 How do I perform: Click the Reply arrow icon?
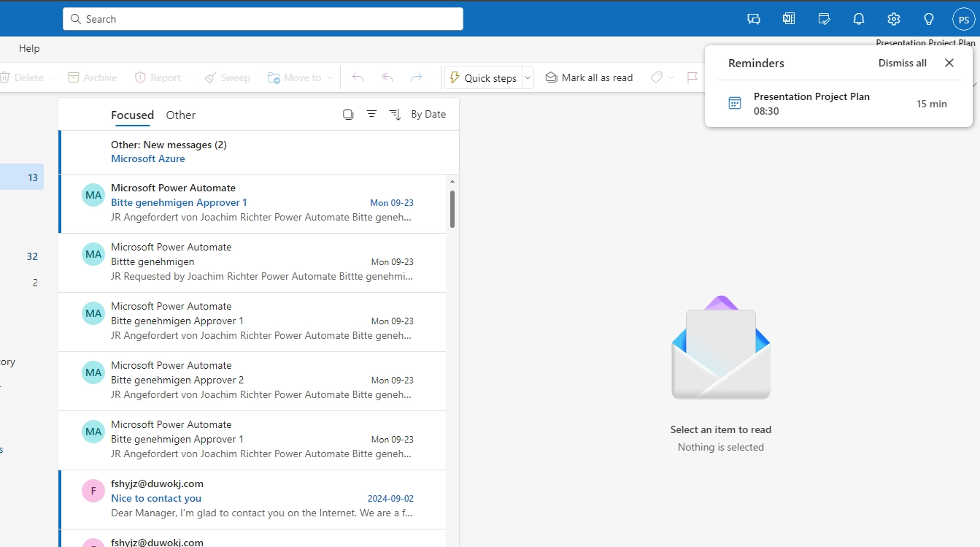(x=358, y=77)
